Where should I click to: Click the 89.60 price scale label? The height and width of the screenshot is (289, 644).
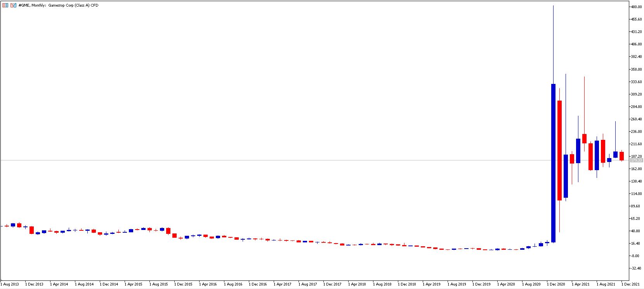point(636,206)
